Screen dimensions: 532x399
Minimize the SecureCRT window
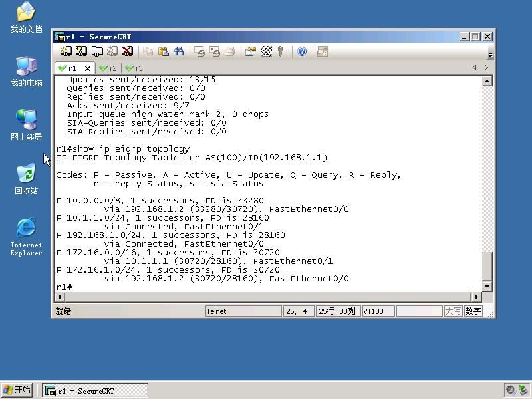click(464, 37)
